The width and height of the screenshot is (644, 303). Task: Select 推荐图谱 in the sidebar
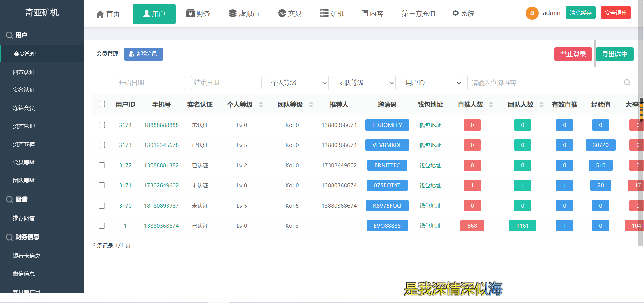click(x=23, y=218)
